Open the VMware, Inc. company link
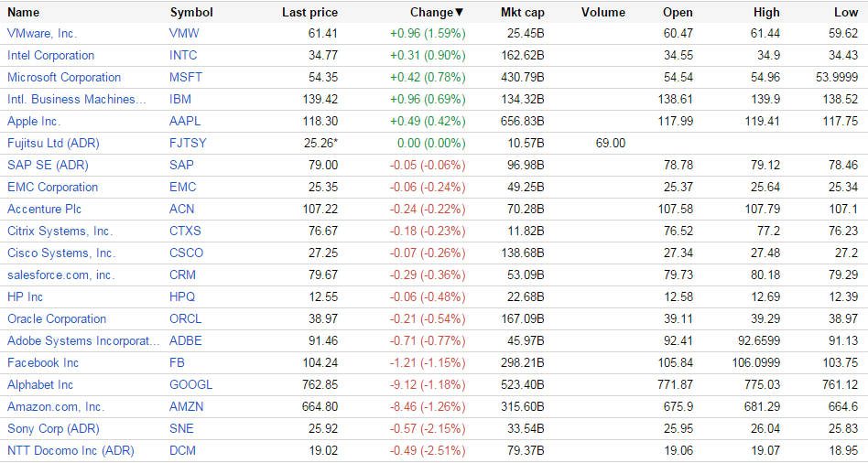The width and height of the screenshot is (868, 463). (x=42, y=34)
